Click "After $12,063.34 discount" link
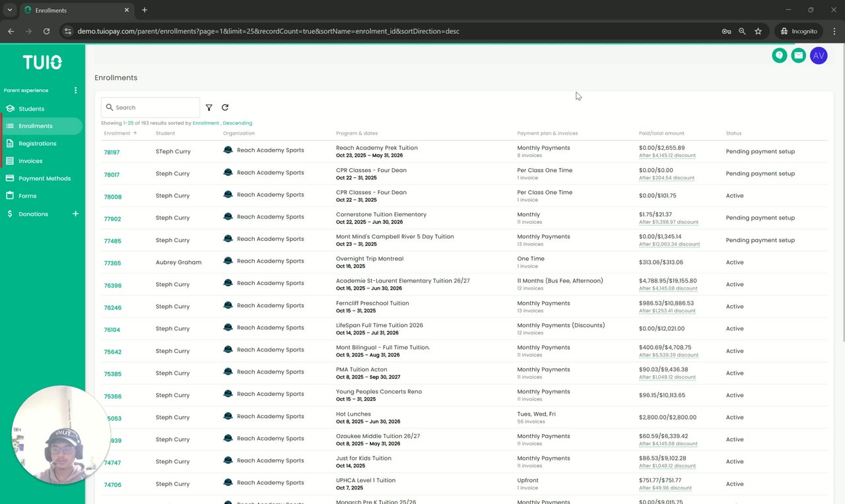Image resolution: width=845 pixels, height=504 pixels. click(x=669, y=245)
